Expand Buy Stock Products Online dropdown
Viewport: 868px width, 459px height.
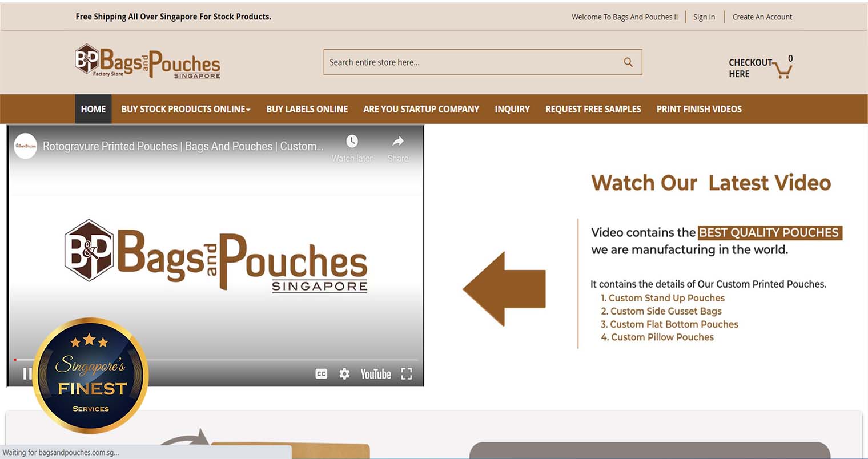point(186,109)
